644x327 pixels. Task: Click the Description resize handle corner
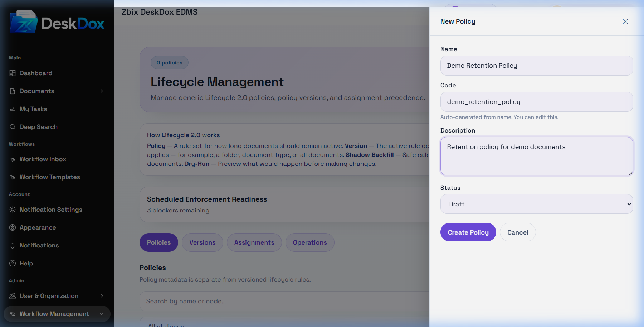coord(630,173)
